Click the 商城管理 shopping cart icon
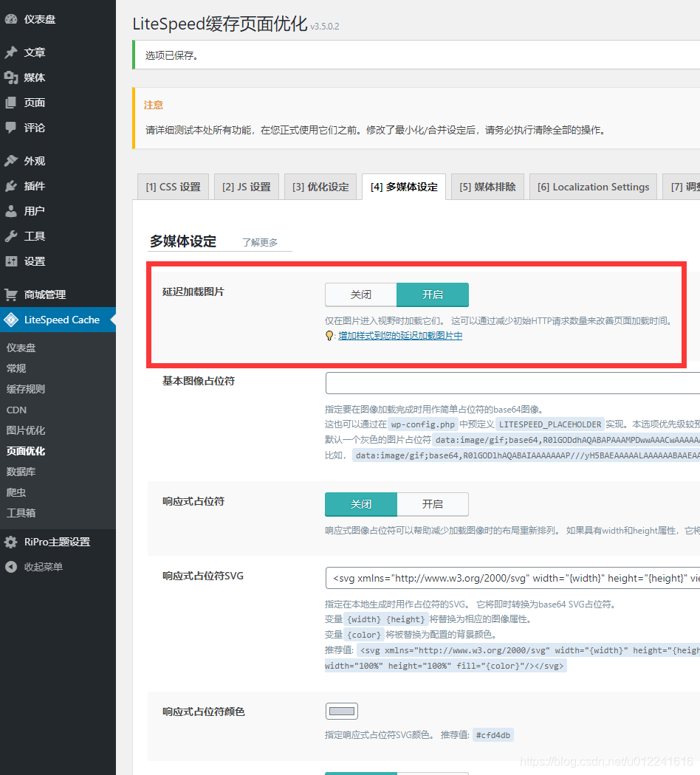Viewport: 700px width, 775px height. 11,294
